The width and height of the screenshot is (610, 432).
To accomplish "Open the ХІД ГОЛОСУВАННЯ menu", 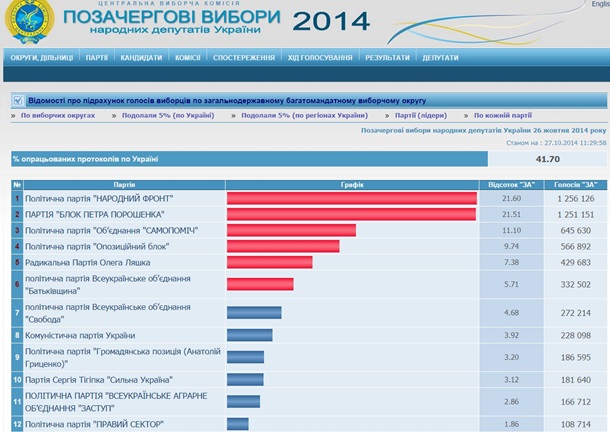I will coord(319,58).
